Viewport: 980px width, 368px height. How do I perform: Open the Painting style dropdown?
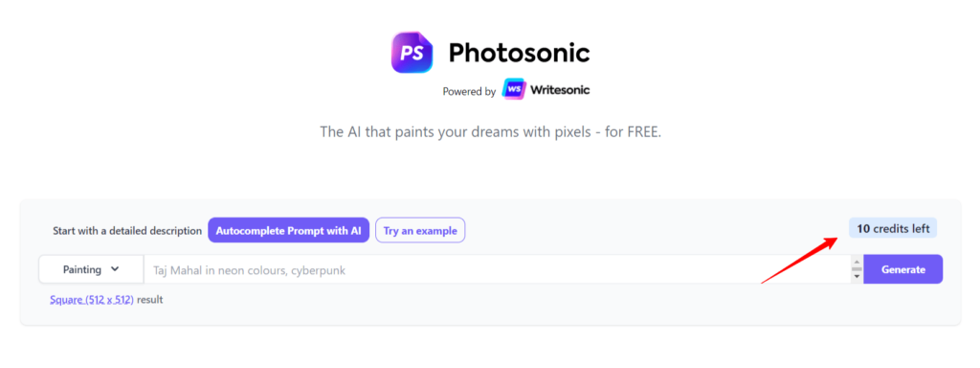[91, 269]
